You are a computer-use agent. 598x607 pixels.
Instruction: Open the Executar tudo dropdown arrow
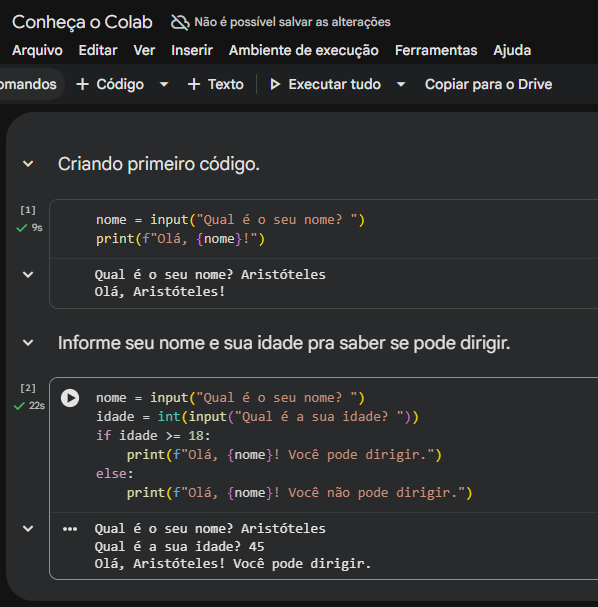(x=401, y=84)
